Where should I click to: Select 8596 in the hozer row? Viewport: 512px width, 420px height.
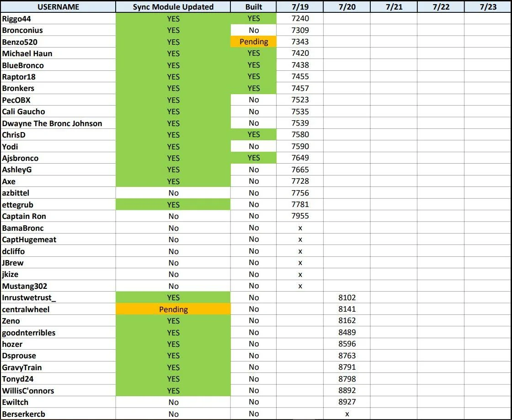click(347, 344)
